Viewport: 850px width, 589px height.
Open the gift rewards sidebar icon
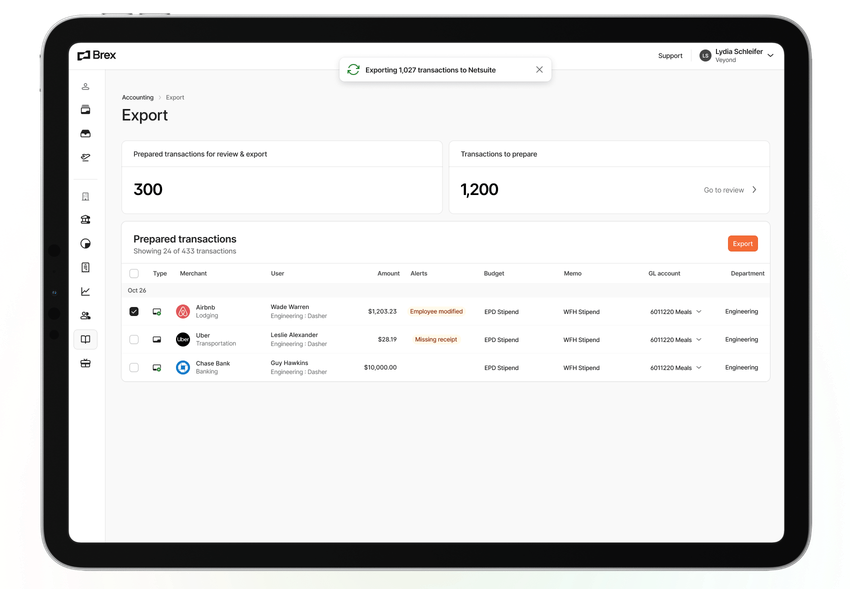(x=85, y=363)
